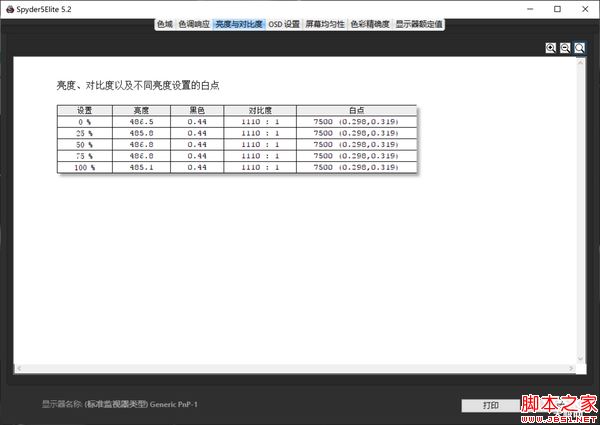600x425 pixels.
Task: Click the Generic PnP-1 display name text
Action: [x=174, y=404]
